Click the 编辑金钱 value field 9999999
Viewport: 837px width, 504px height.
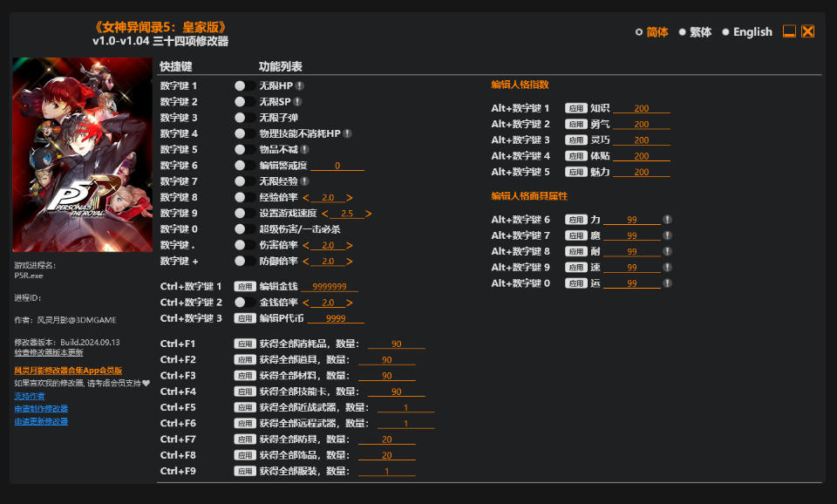click(330, 287)
